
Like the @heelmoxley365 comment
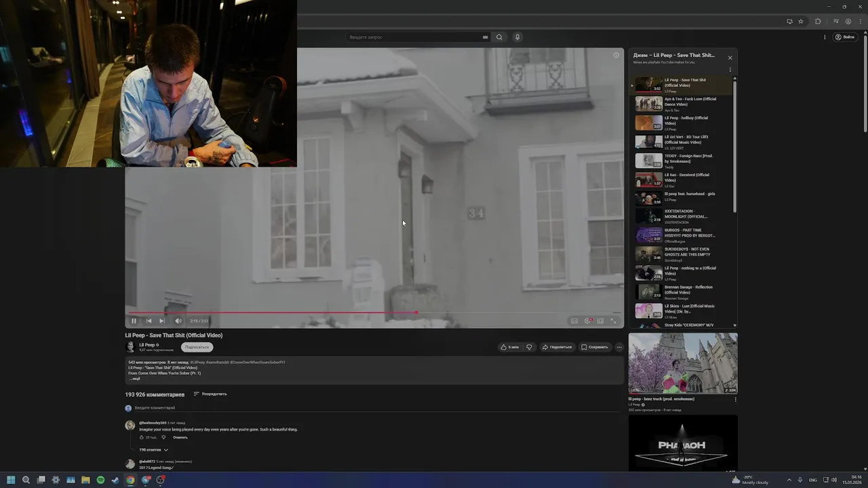pos(142,437)
